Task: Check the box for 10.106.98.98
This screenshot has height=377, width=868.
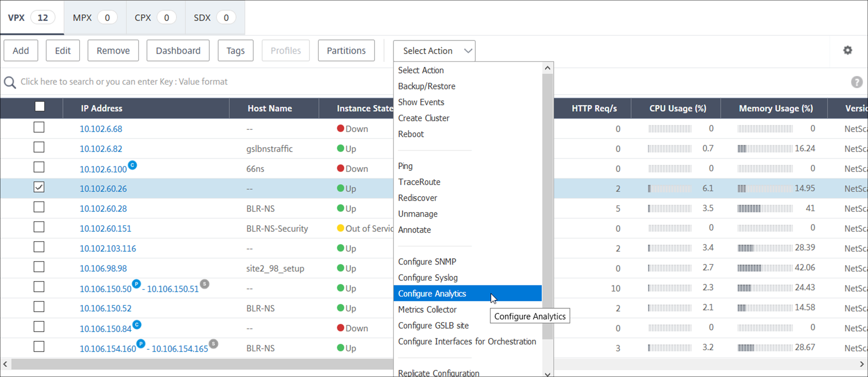Action: click(x=39, y=267)
